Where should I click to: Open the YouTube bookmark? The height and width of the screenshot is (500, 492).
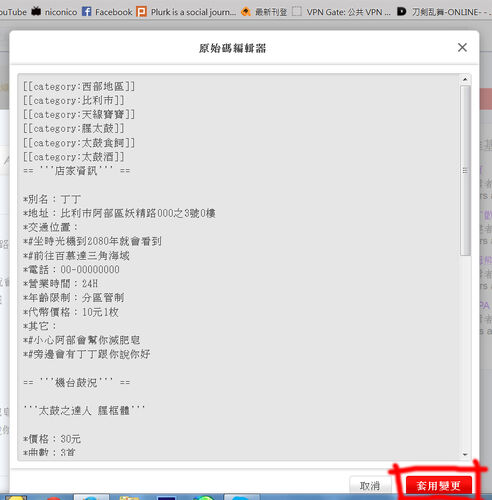tap(13, 12)
